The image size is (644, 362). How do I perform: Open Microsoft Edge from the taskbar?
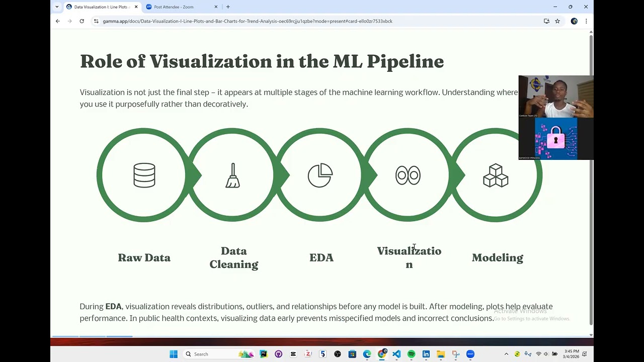(x=367, y=354)
